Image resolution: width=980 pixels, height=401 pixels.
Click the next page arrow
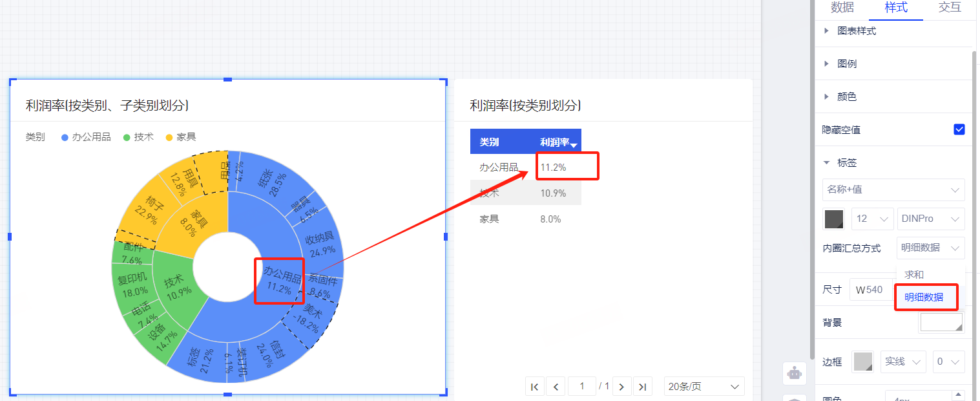tap(621, 386)
